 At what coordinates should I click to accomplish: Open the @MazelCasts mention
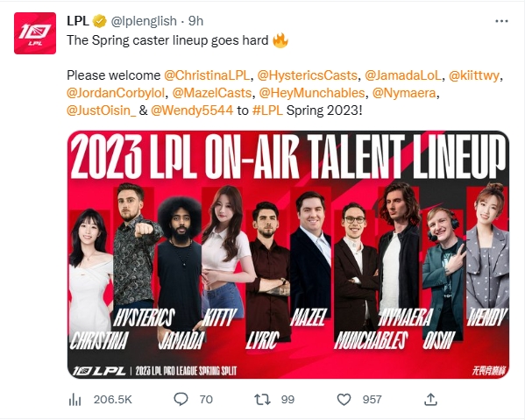click(211, 93)
